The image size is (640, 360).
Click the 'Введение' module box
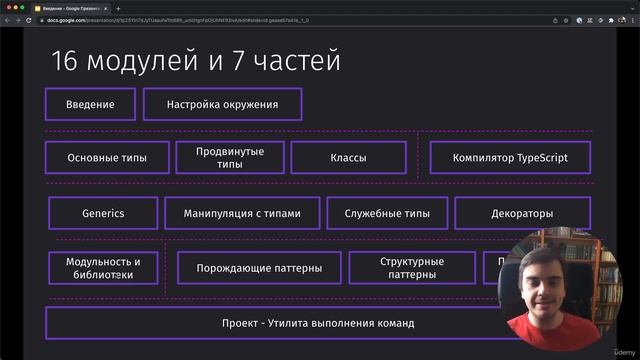tap(90, 104)
